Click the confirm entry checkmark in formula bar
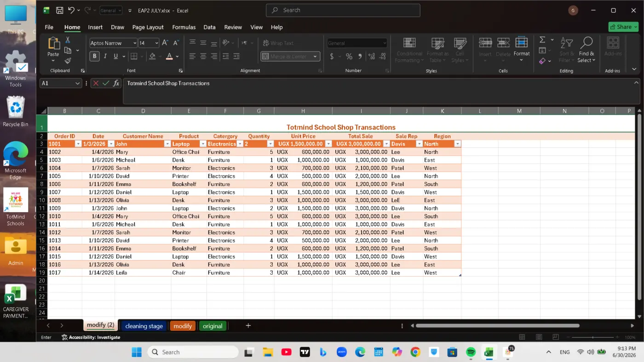This screenshot has width=644, height=362. [x=106, y=83]
